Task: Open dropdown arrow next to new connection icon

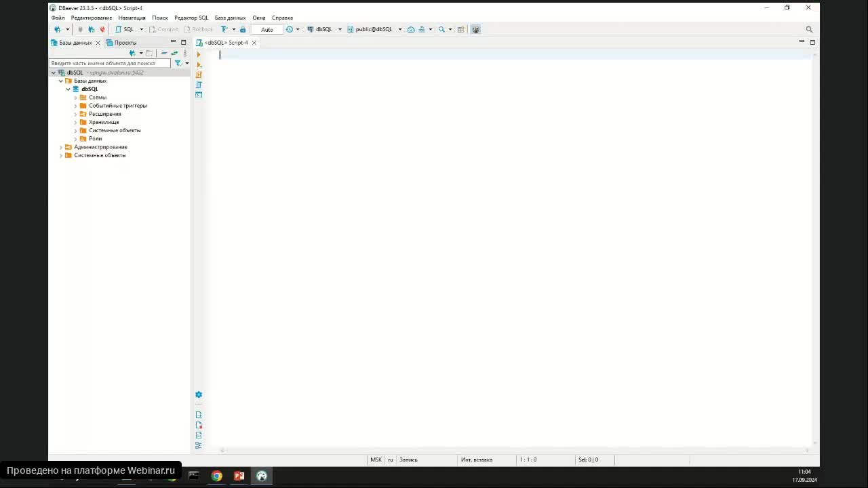Action: pos(67,29)
